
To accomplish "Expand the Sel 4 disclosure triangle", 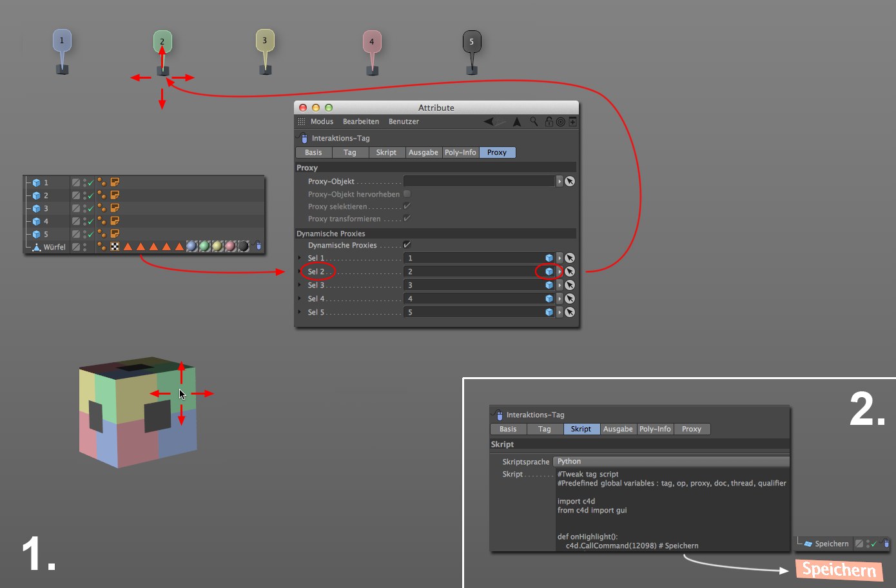I will [x=300, y=299].
